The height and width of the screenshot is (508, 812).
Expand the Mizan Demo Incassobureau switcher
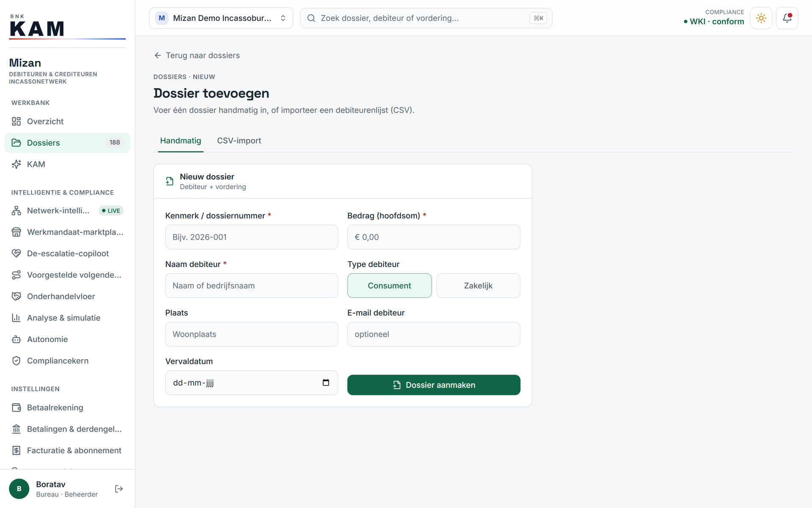click(x=221, y=18)
